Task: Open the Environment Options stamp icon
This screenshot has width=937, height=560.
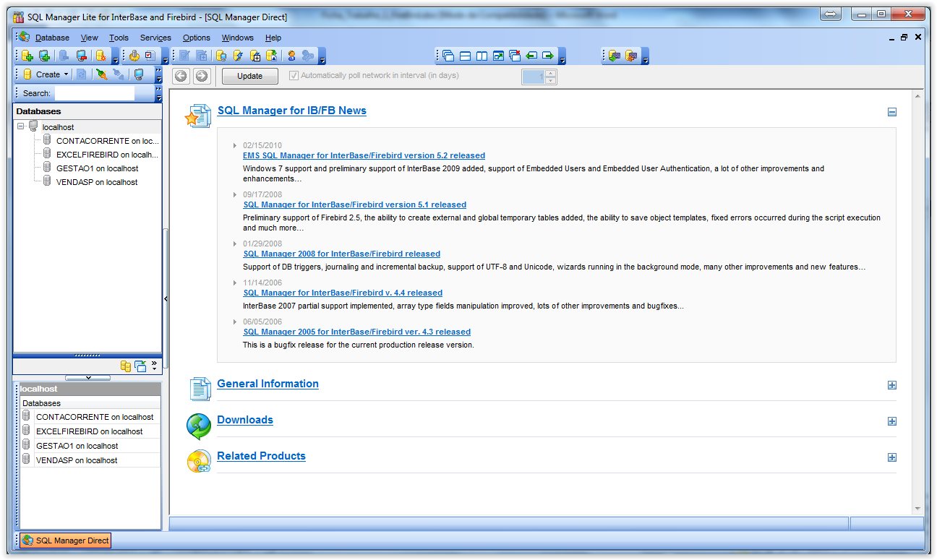Action: pyautogui.click(x=134, y=56)
